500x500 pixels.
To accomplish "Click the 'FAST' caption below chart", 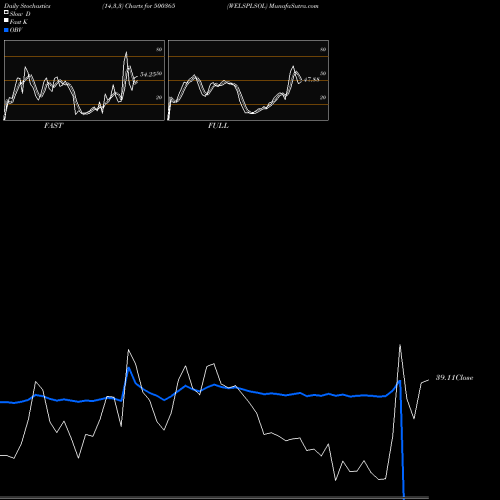I will 53,126.
